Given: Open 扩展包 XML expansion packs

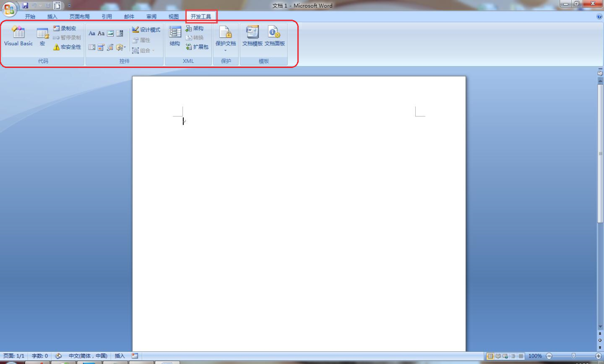Looking at the screenshot, I should pos(197,47).
